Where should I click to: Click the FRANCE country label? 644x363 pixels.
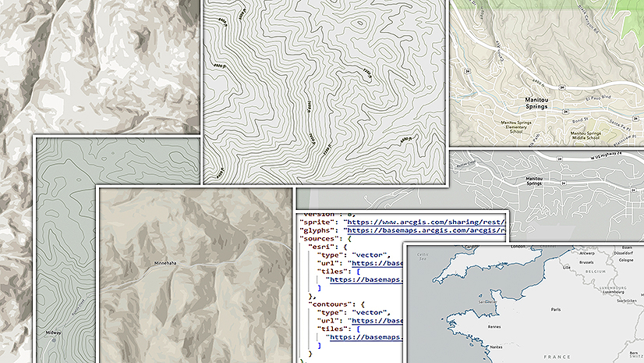pos(557,357)
